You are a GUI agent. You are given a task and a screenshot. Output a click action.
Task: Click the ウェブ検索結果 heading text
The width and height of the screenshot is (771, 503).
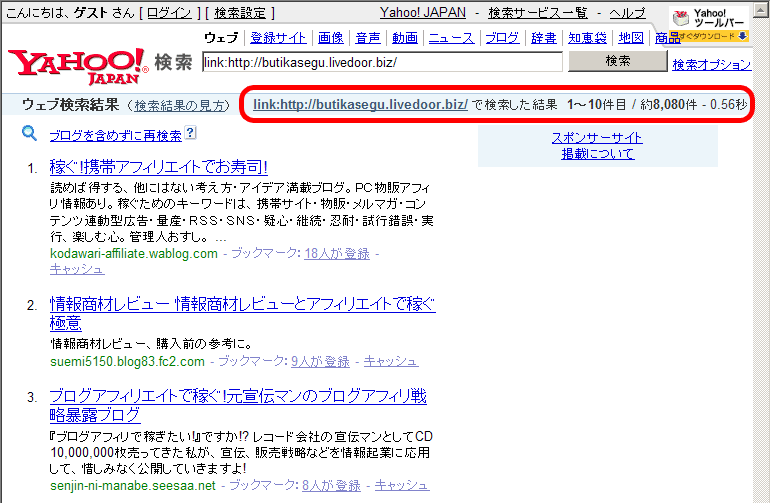70,105
